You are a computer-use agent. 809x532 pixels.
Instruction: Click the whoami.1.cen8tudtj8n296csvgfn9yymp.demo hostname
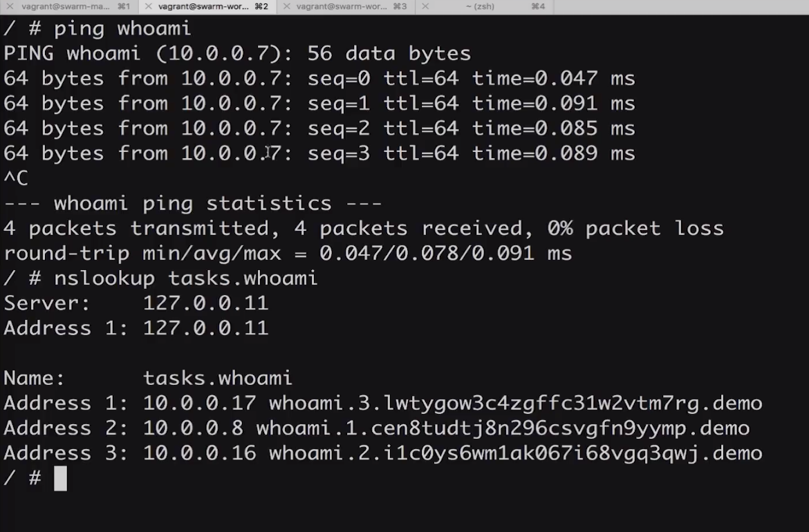(503, 428)
